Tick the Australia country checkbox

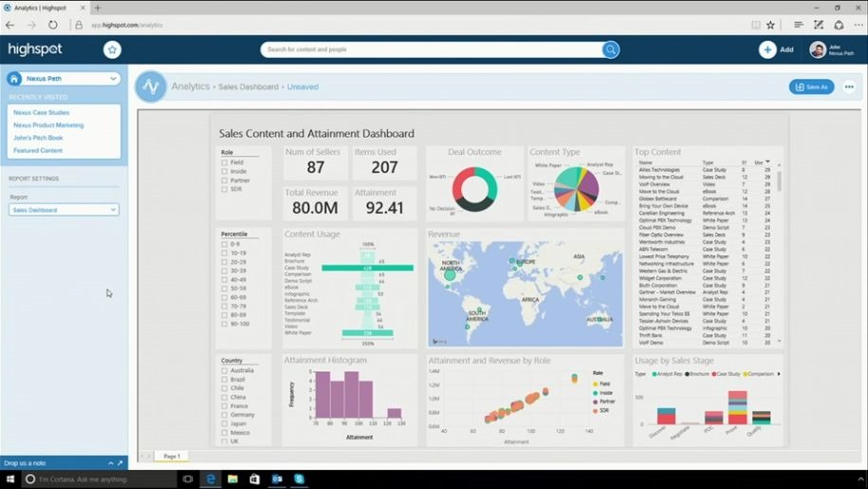coord(224,370)
